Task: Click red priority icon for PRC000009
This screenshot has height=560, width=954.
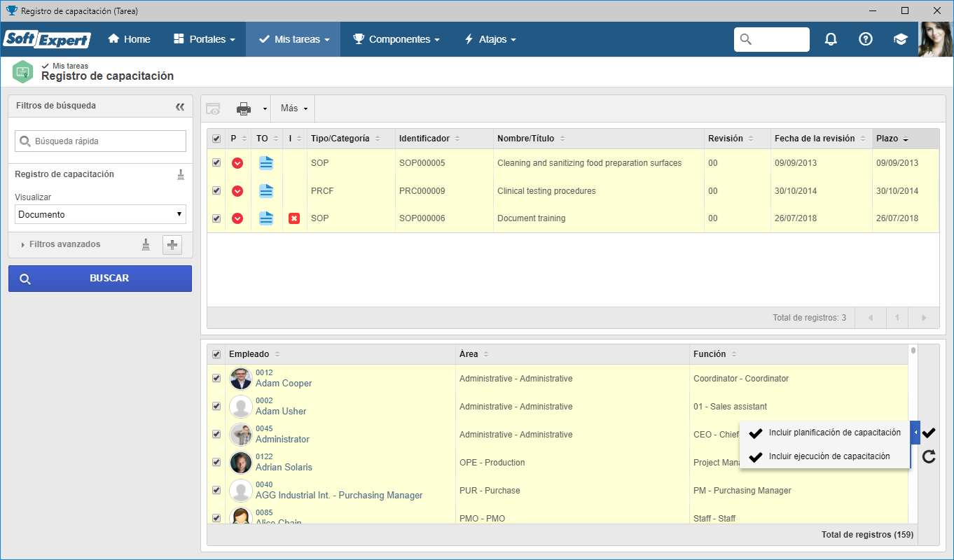Action: (237, 191)
